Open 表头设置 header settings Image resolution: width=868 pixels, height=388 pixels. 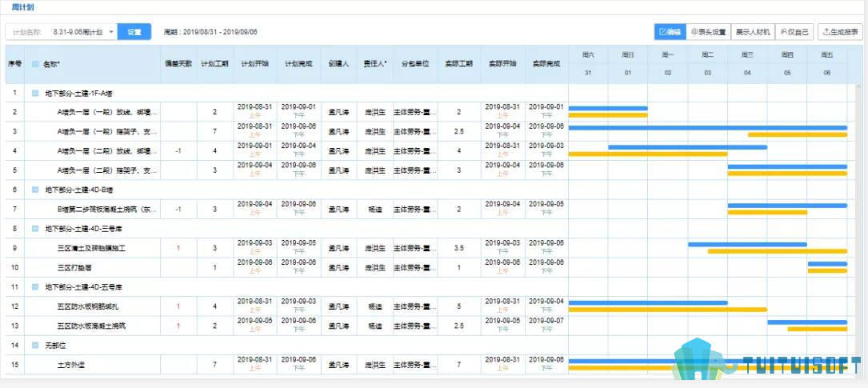pyautogui.click(x=708, y=32)
